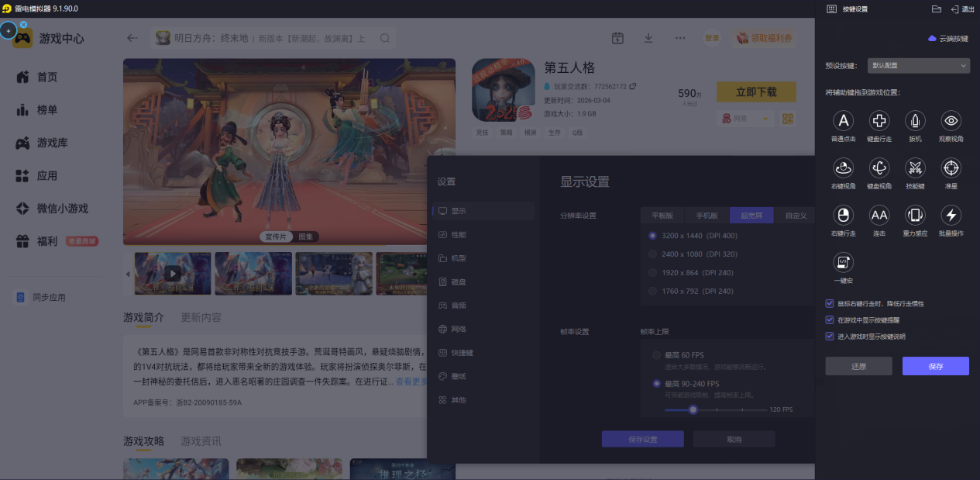The height and width of the screenshot is (480, 980).
Task: Select 最高 90-240 FPS option
Action: [656, 383]
